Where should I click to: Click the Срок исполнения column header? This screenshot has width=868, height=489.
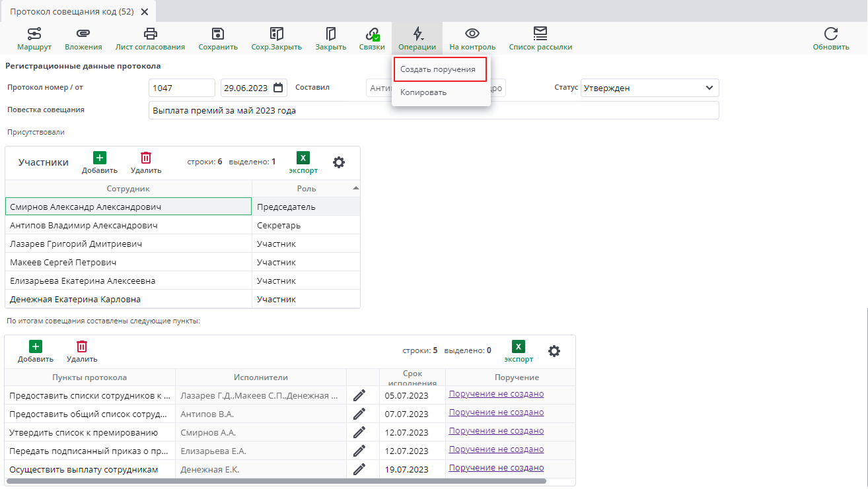413,377
